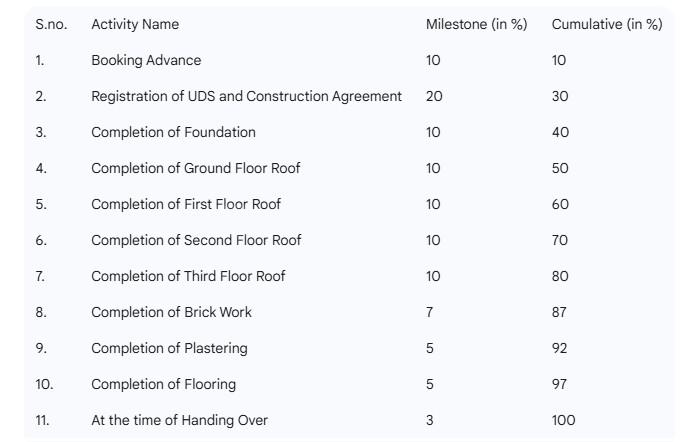Select Registration of UDS and Construction Agreement
This screenshot has height=442, width=682.
[x=246, y=96]
